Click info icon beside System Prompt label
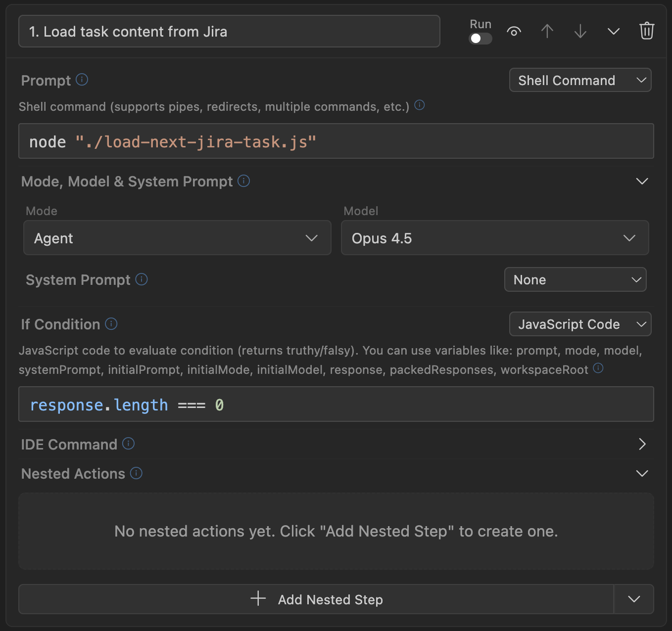This screenshot has width=672, height=631. click(142, 279)
